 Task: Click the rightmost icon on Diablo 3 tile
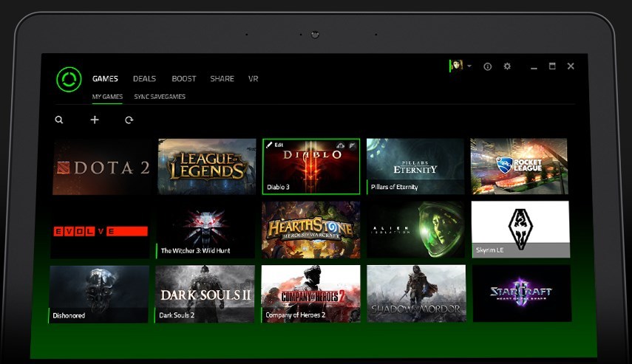[x=353, y=145]
